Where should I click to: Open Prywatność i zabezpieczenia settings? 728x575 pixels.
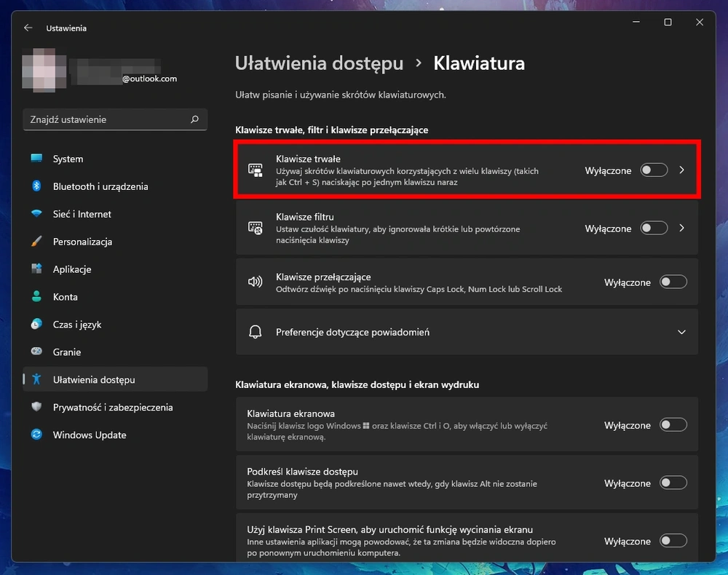tap(115, 407)
